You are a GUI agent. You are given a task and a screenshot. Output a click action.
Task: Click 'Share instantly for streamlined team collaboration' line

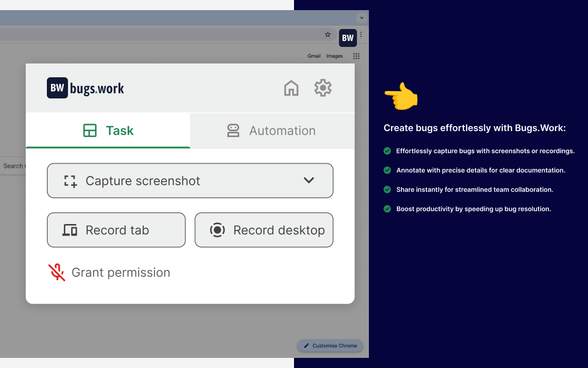click(x=475, y=190)
